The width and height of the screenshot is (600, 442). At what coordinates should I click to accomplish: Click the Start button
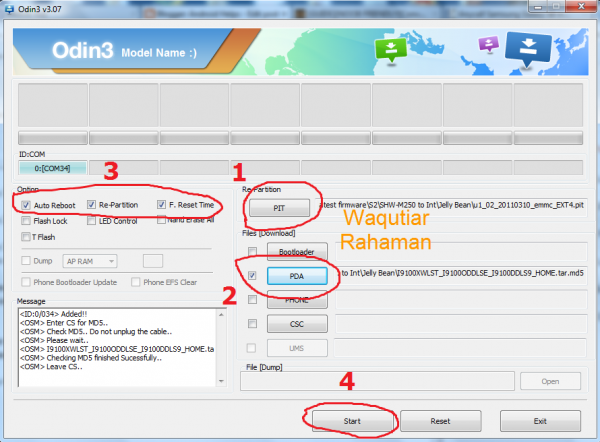(352, 421)
